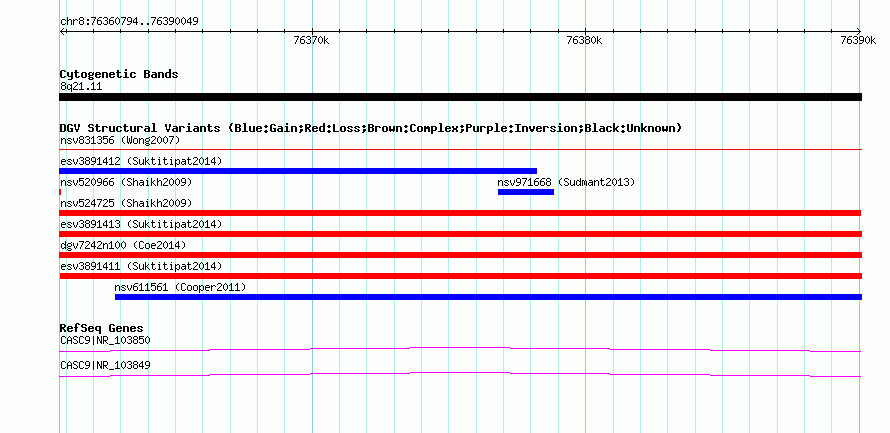Select the RefSeq Genes track title
This screenshot has width=890, height=433.
pyautogui.click(x=102, y=329)
